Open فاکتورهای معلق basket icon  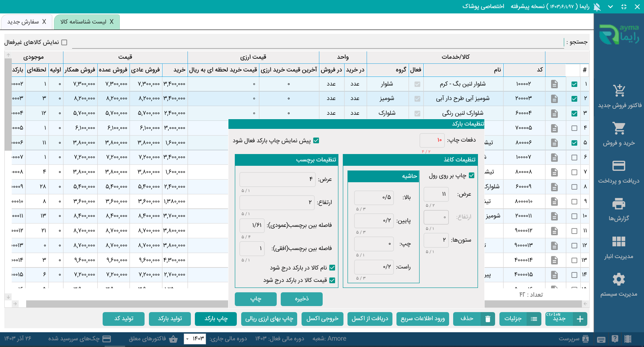[x=173, y=339]
